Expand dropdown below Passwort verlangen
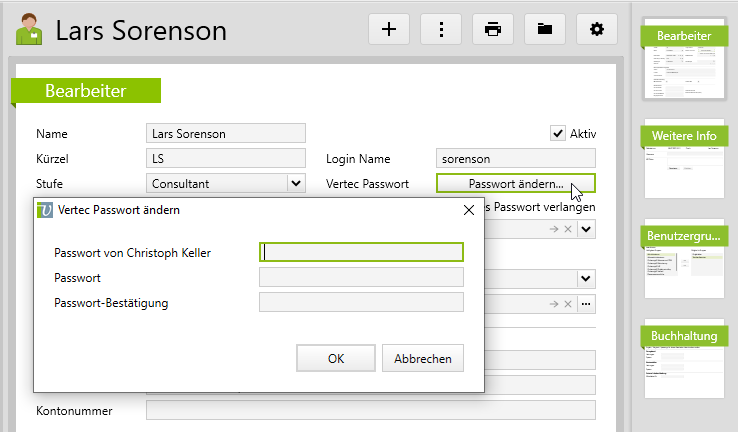The height and width of the screenshot is (432, 738). 586,229
